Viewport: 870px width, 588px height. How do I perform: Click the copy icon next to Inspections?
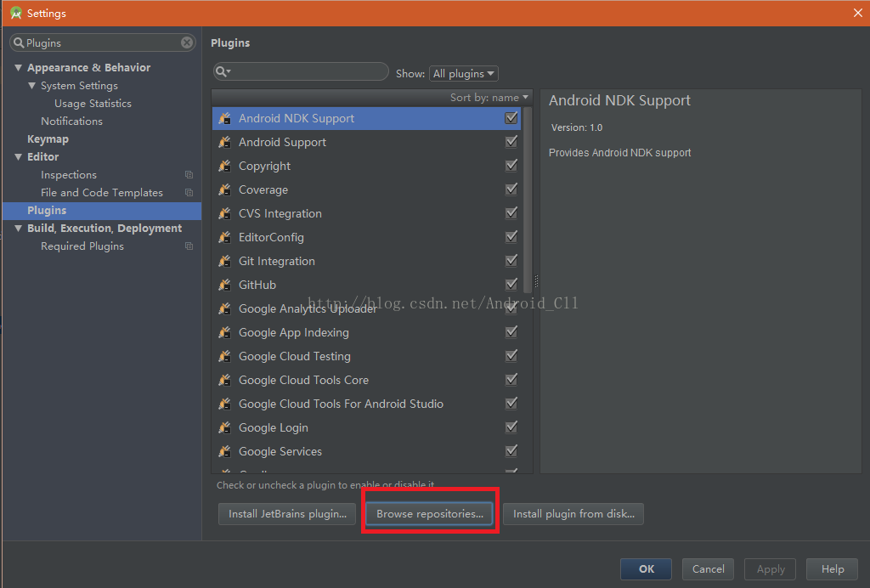pyautogui.click(x=189, y=175)
